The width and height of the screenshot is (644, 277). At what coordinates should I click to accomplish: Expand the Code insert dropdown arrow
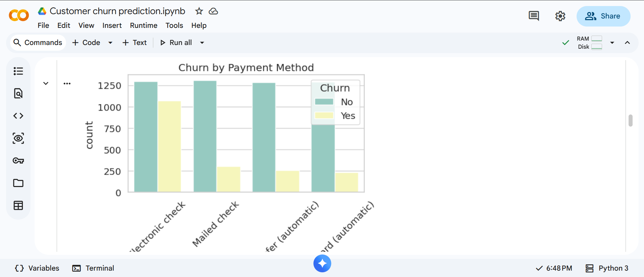pos(110,43)
